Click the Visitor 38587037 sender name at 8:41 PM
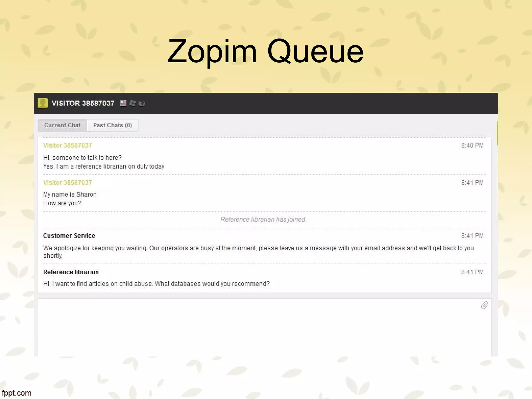 tap(68, 183)
